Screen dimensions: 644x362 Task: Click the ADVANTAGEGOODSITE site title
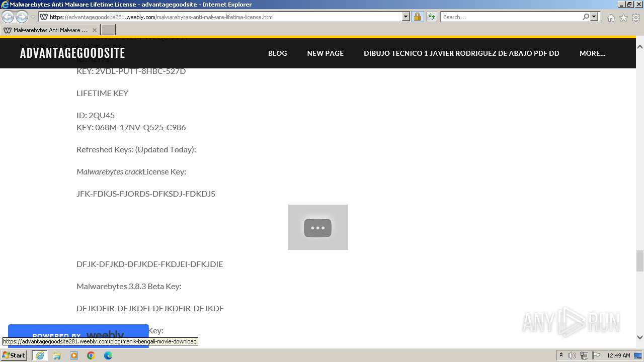[x=72, y=53]
